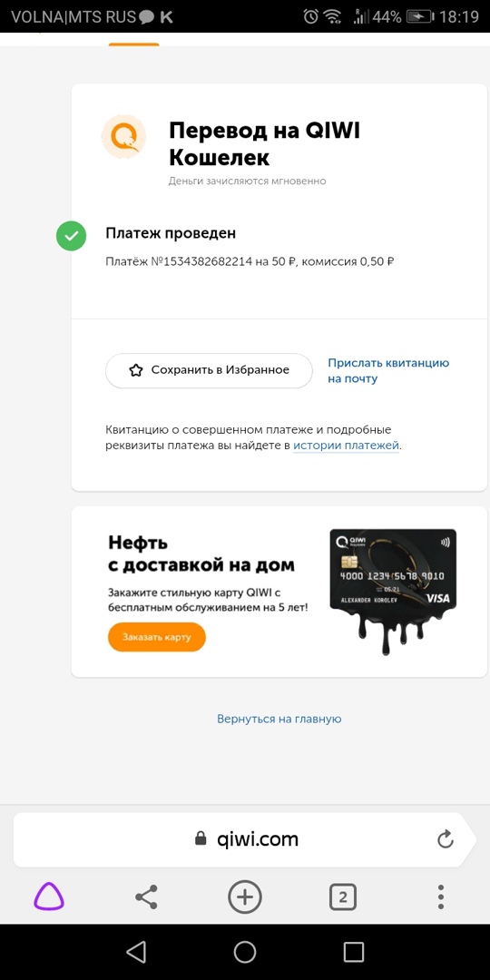
Task: Tap the share icon in browser toolbar
Action: pos(146,897)
